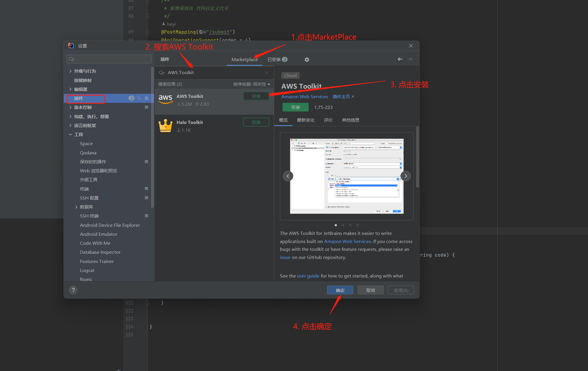Click the magnifier icon in settings search box
Viewport: 588px width, 371px height.
click(x=72, y=59)
